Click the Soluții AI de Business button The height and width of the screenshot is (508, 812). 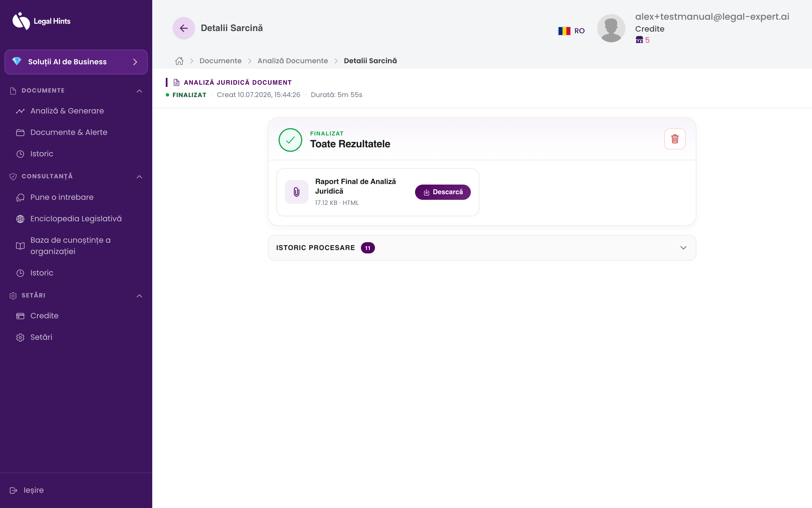(76, 62)
